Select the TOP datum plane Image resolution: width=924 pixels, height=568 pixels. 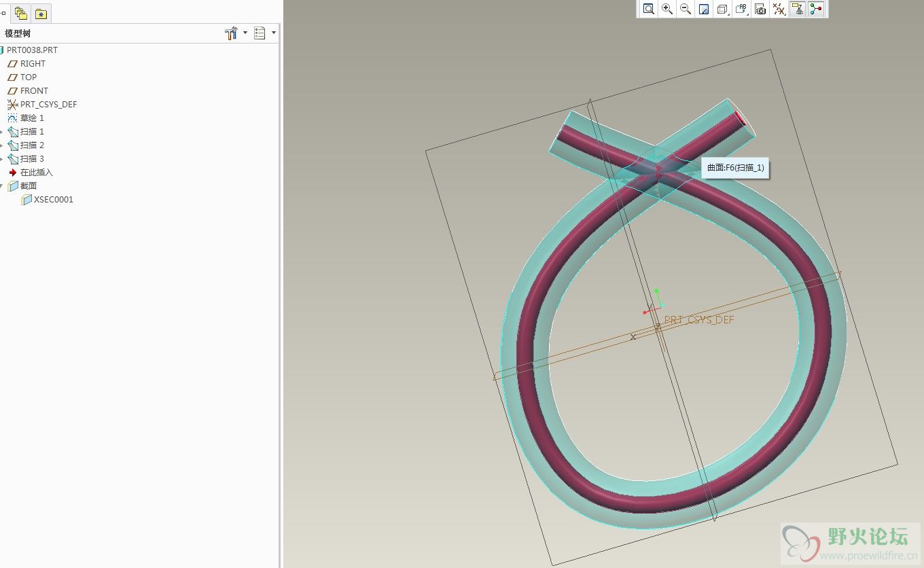(29, 77)
